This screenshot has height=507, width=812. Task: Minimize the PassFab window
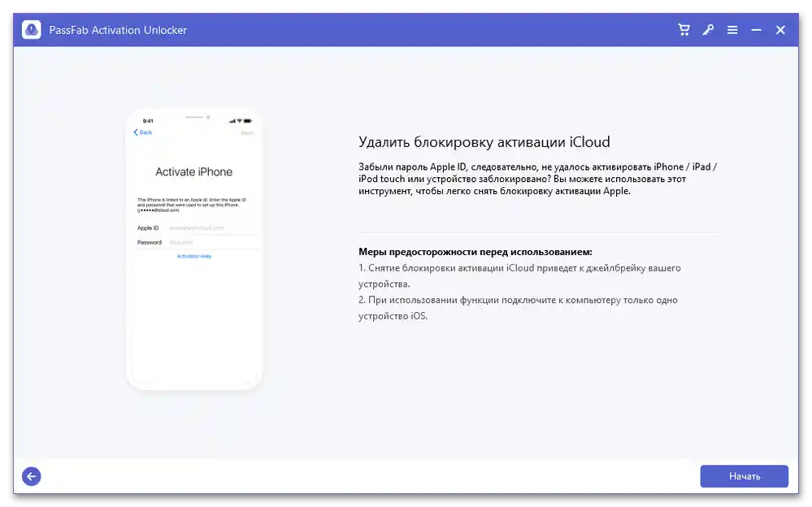point(756,30)
